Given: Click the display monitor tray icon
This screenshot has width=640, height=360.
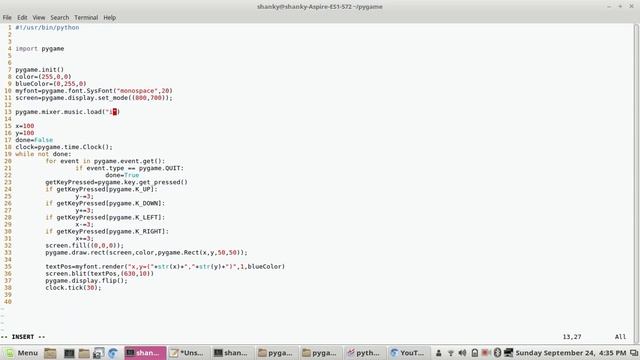Looking at the screenshot, I should pos(509,353).
